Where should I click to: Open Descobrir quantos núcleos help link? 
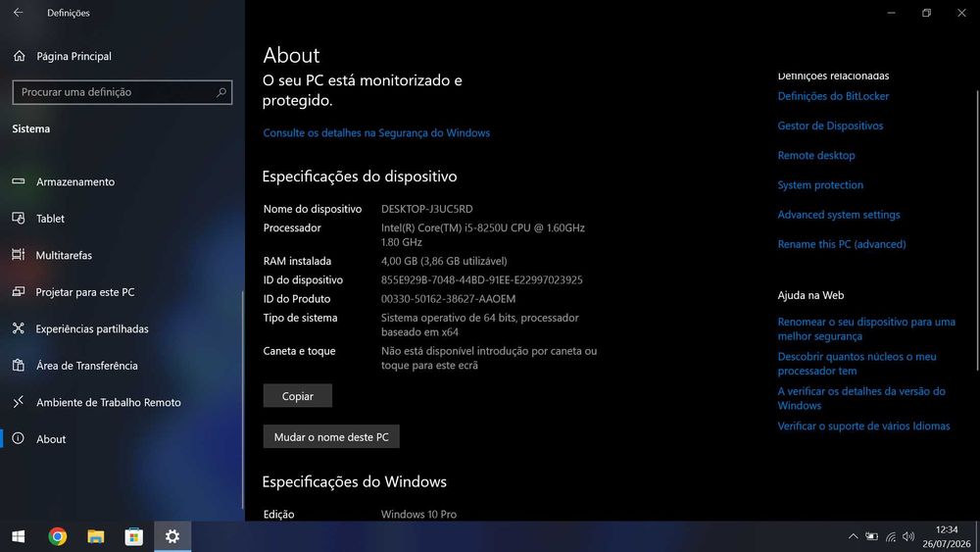(857, 363)
